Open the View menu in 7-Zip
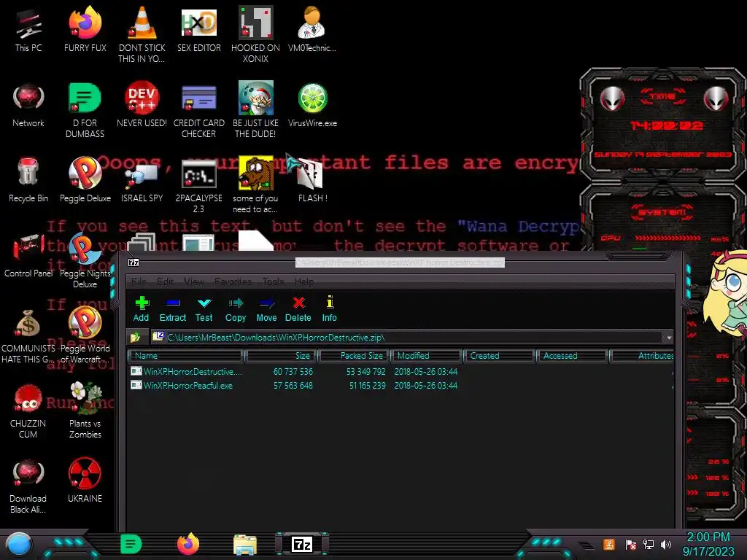This screenshot has height=560, width=747. 194,281
